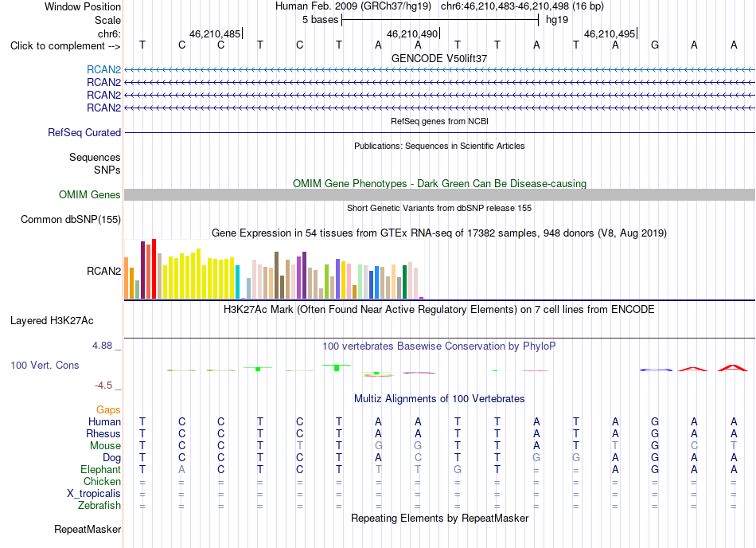Click the chr6:46,210,483-46,210,498 position text
This screenshot has height=548, width=756.
(x=522, y=6)
